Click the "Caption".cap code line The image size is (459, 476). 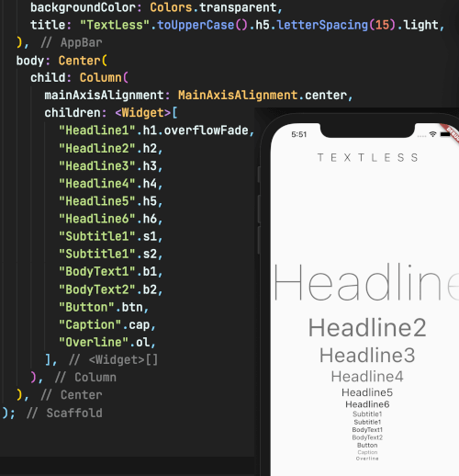(x=107, y=324)
